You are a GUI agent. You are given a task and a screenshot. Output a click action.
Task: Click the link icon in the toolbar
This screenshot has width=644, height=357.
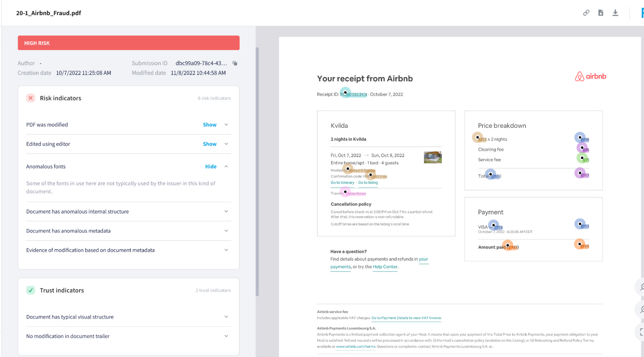[x=586, y=13]
